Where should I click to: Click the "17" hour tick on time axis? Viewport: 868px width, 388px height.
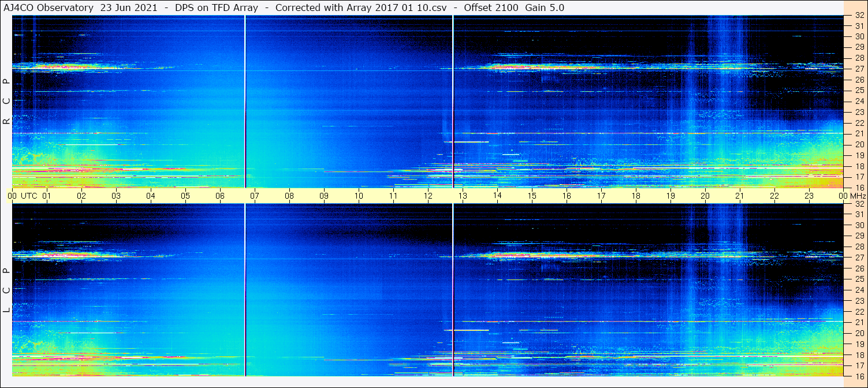[x=601, y=196]
